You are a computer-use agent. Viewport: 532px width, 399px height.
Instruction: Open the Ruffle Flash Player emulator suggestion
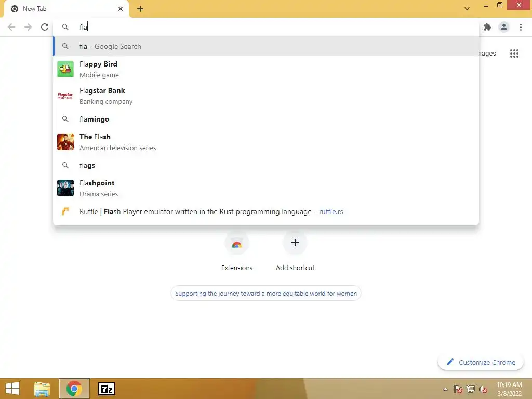(x=266, y=212)
